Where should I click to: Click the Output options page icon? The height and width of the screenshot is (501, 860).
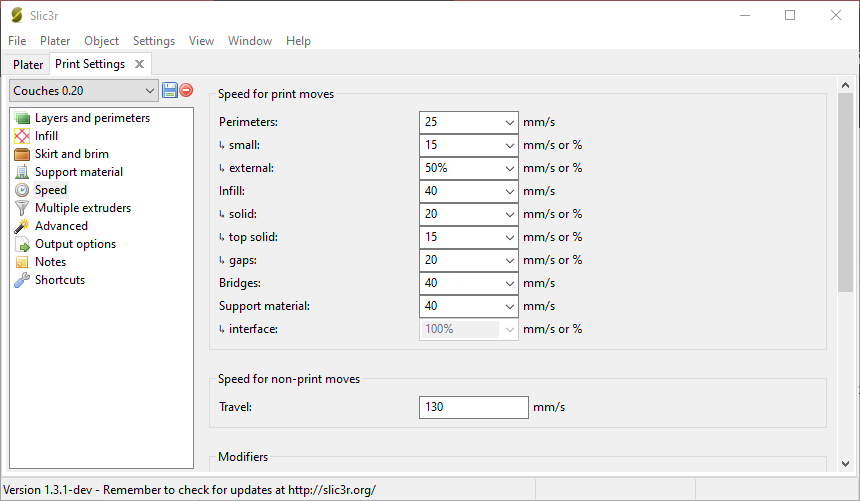22,244
